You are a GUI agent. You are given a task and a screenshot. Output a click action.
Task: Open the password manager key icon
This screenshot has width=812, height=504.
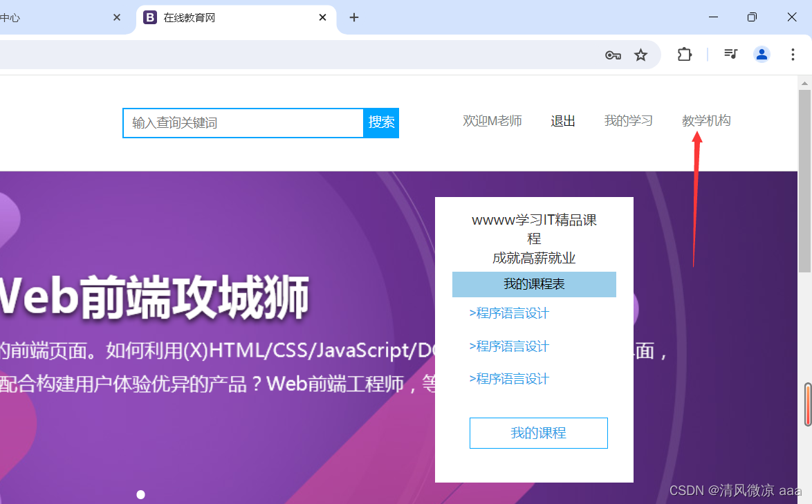613,55
